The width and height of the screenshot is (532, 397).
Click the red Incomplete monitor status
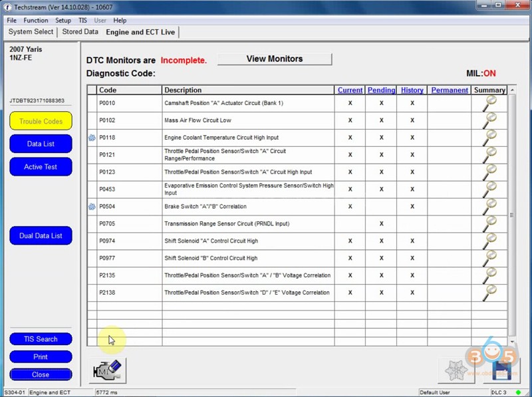click(184, 61)
